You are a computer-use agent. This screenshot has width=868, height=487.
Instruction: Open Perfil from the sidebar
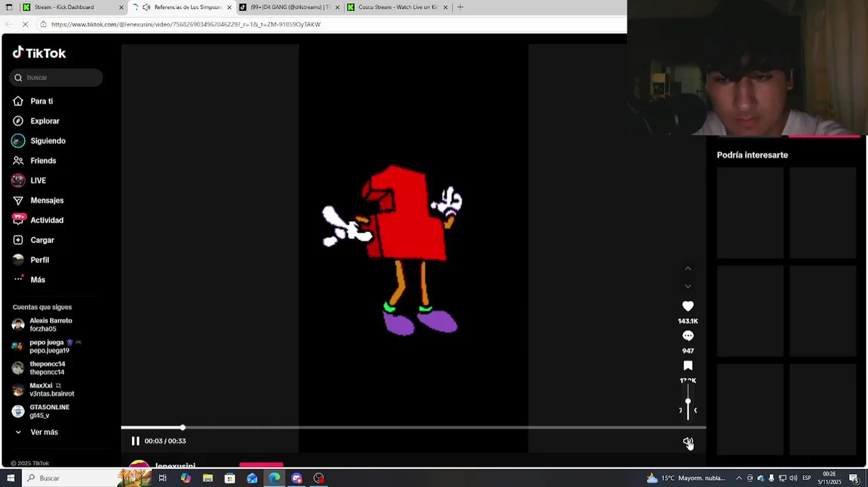[x=39, y=260]
